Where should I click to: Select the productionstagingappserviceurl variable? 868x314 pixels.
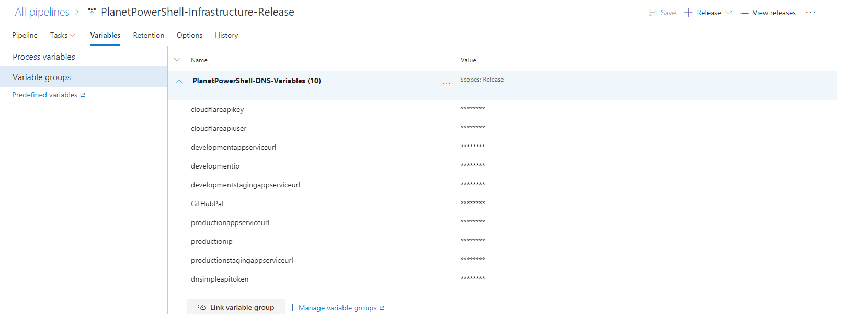coord(242,260)
